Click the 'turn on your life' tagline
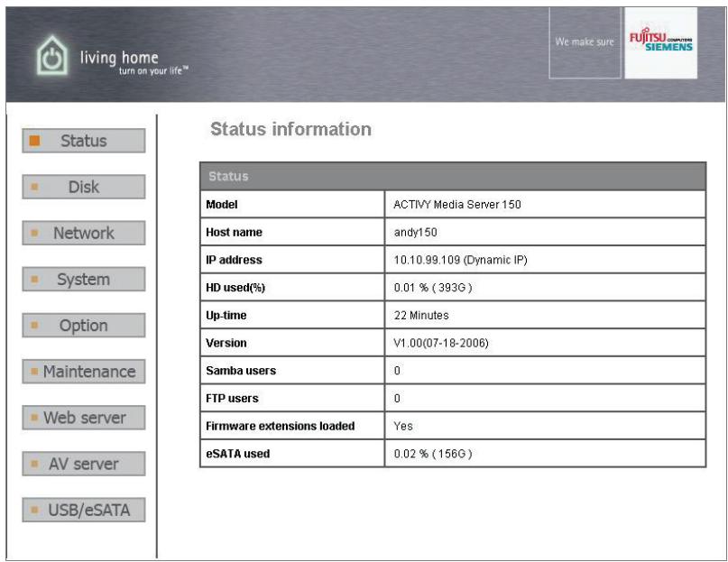The height and width of the screenshot is (562, 728). click(x=153, y=70)
